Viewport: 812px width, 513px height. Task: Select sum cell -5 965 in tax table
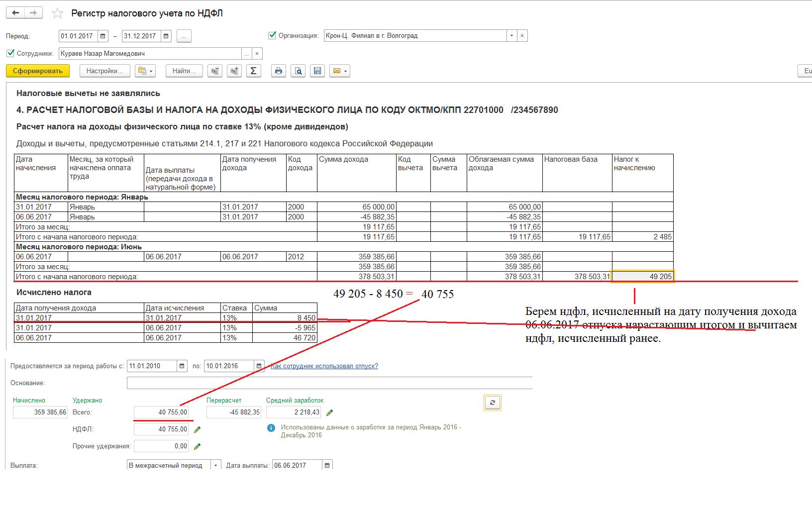[x=285, y=328]
